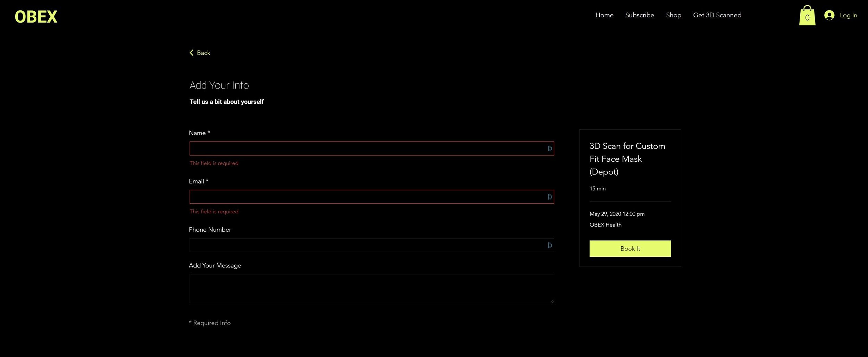Click the Back chevron arrow icon
Image resolution: width=868 pixels, height=357 pixels.
tap(191, 53)
